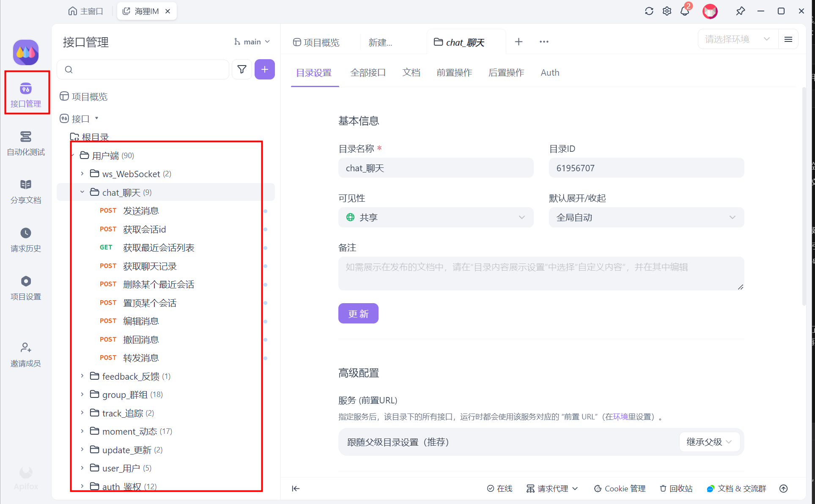Open settings gear in title bar
The height and width of the screenshot is (504, 815).
pyautogui.click(x=667, y=11)
